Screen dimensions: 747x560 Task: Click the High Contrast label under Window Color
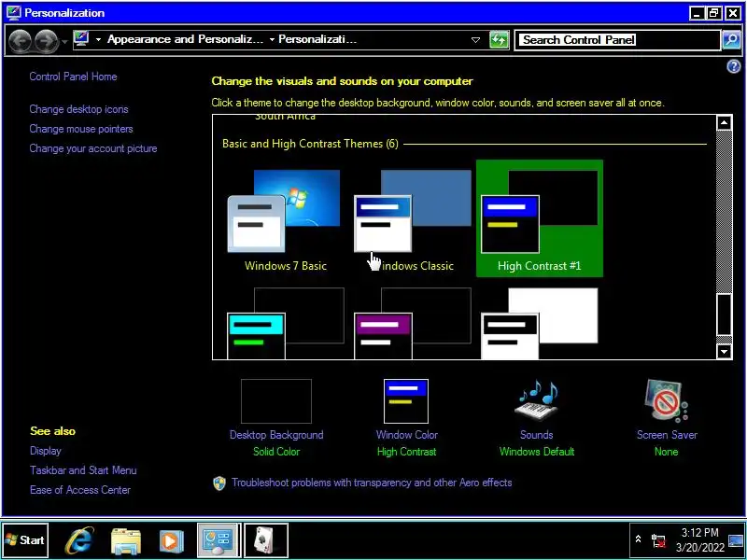406,452
